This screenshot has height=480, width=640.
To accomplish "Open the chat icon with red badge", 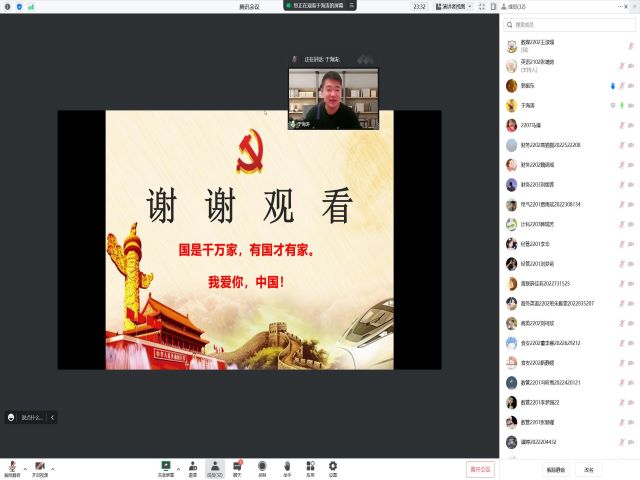I will (237, 469).
